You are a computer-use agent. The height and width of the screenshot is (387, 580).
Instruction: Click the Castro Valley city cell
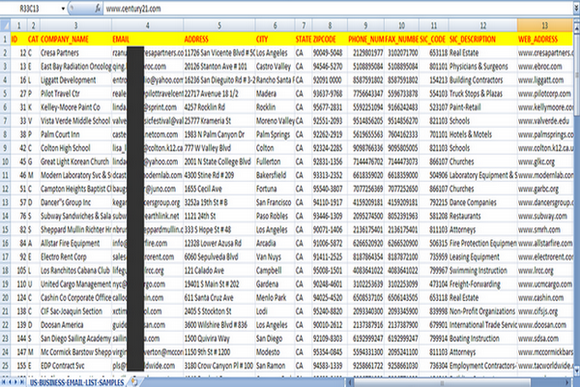[x=275, y=66]
